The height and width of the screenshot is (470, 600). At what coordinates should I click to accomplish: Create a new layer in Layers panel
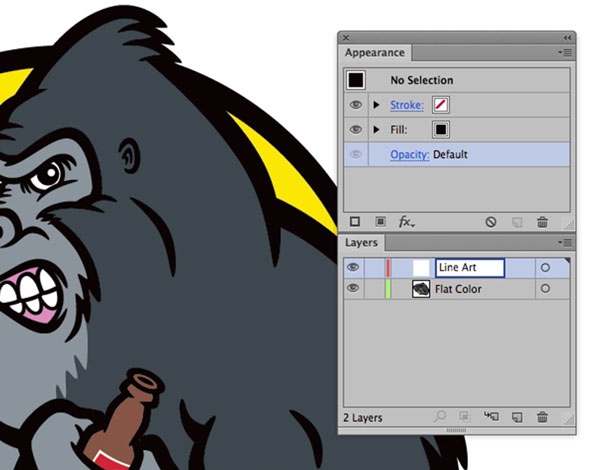pyautogui.click(x=518, y=418)
